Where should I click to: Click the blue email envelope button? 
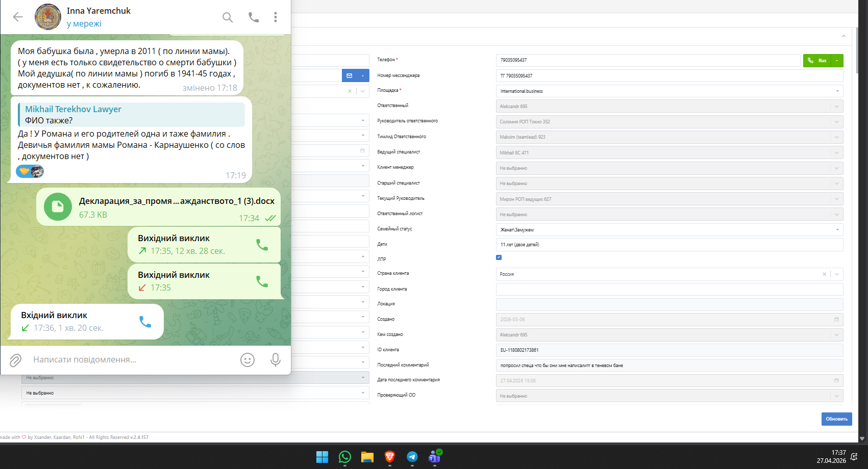pos(349,75)
